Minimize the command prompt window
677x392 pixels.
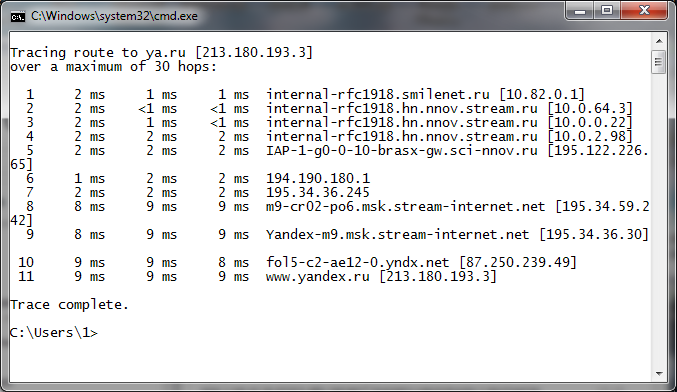point(579,10)
